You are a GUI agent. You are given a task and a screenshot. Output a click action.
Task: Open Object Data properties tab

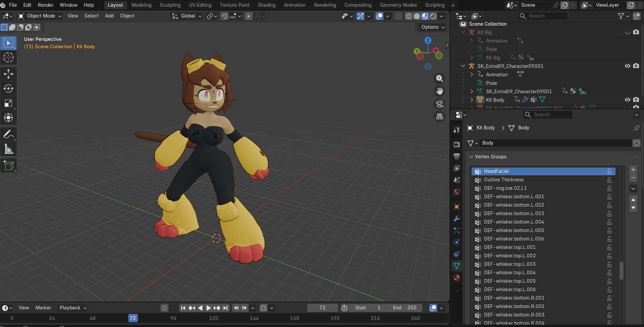coord(457,266)
